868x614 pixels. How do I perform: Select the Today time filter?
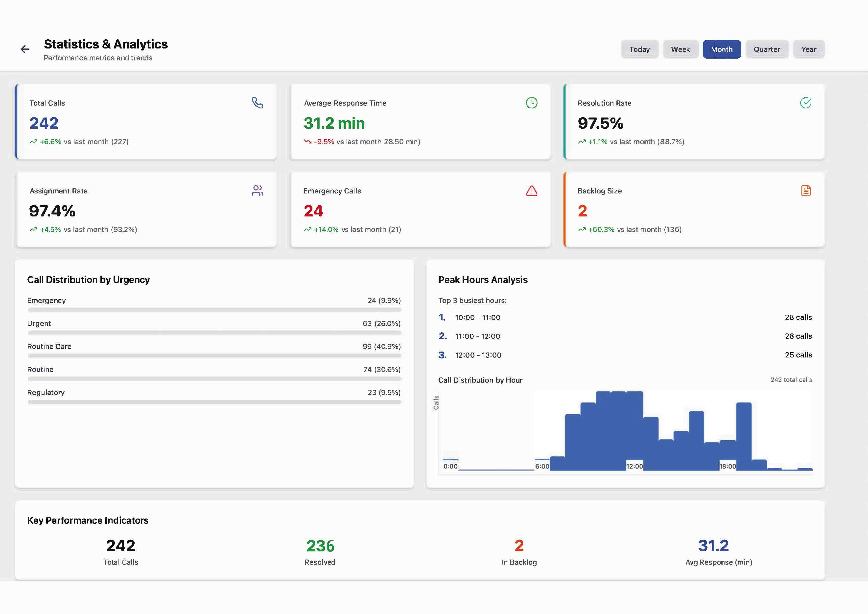click(x=640, y=49)
